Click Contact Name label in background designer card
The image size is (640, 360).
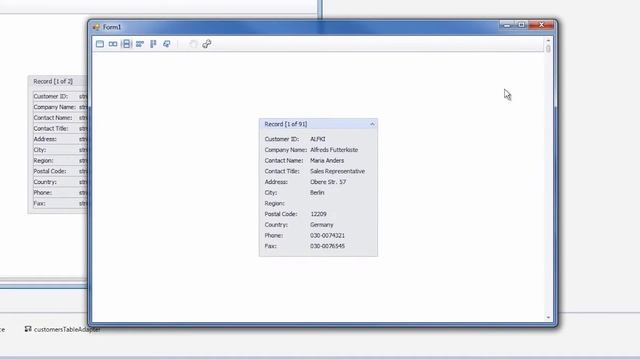[53, 118]
